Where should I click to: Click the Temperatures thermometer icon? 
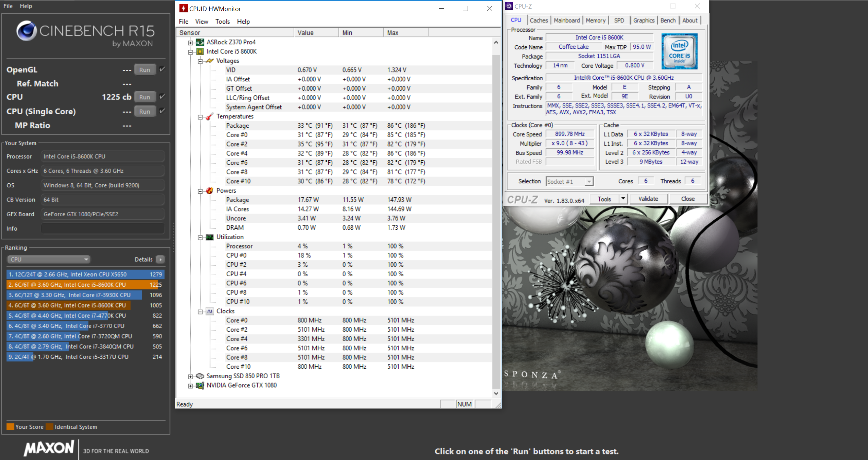pos(210,116)
